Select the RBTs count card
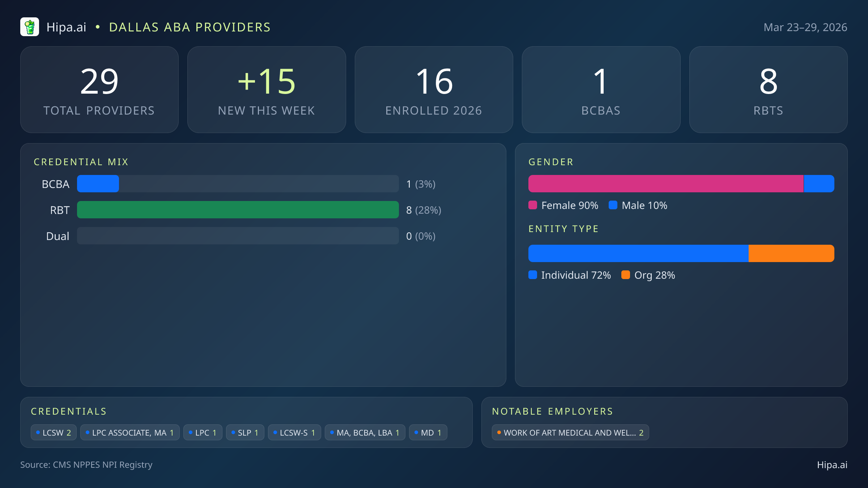 [768, 90]
